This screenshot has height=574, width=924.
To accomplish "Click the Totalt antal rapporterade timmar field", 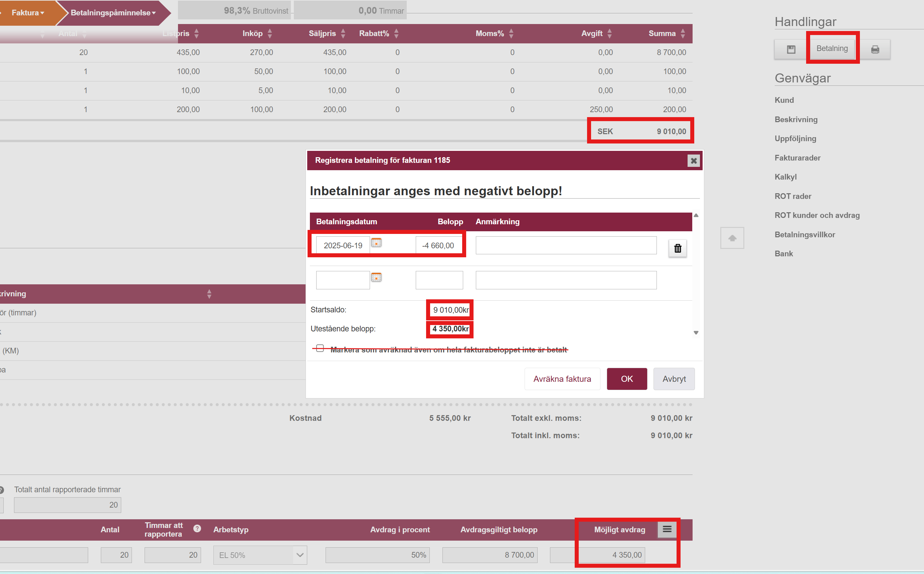I will pyautogui.click(x=67, y=505).
